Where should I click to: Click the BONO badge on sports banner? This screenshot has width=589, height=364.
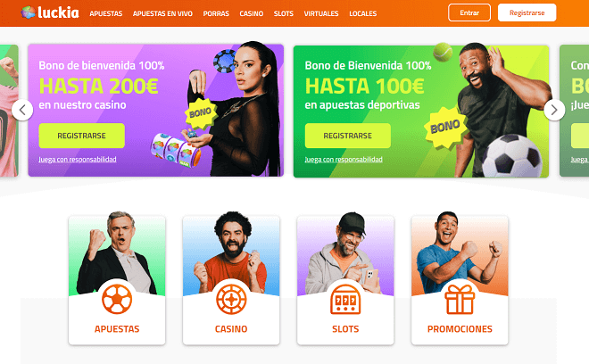[445, 128]
